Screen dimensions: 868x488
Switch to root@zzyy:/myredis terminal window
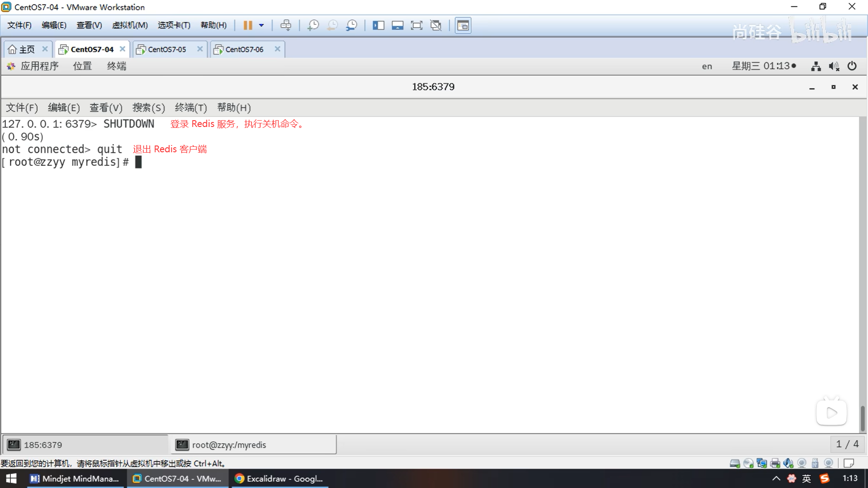point(253,445)
